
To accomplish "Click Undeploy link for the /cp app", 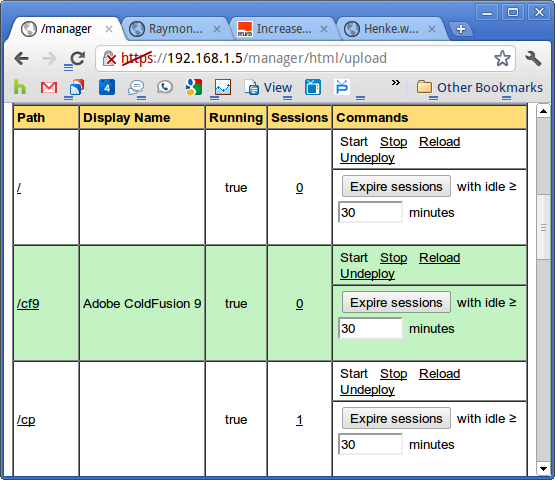I will [367, 389].
